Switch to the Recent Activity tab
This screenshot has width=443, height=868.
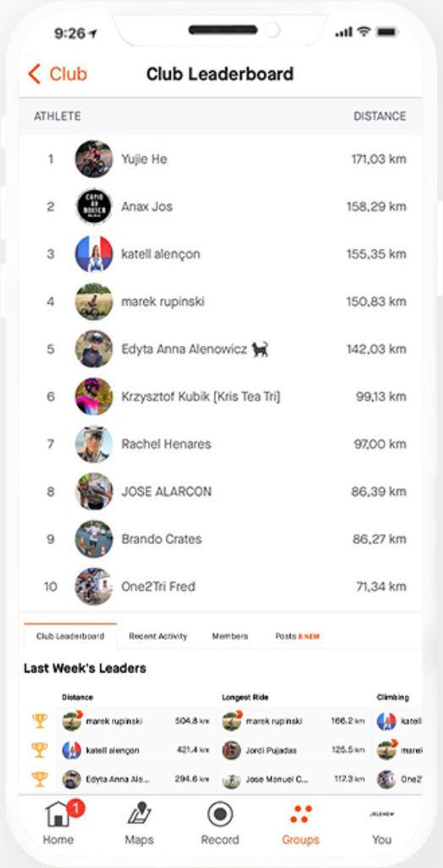click(x=158, y=636)
